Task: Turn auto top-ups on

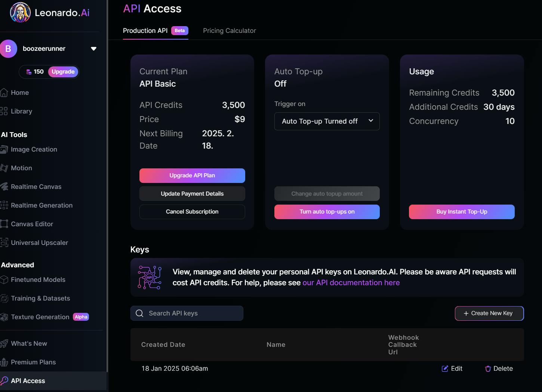Action: 327,212
